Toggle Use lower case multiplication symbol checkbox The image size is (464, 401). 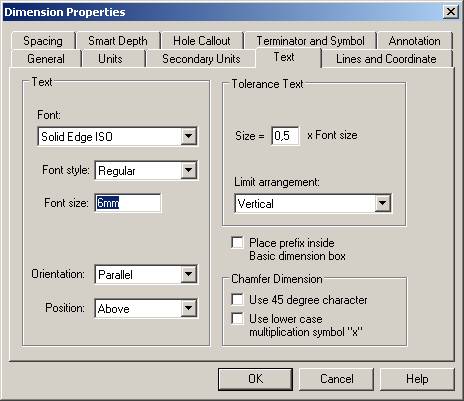pyautogui.click(x=237, y=318)
